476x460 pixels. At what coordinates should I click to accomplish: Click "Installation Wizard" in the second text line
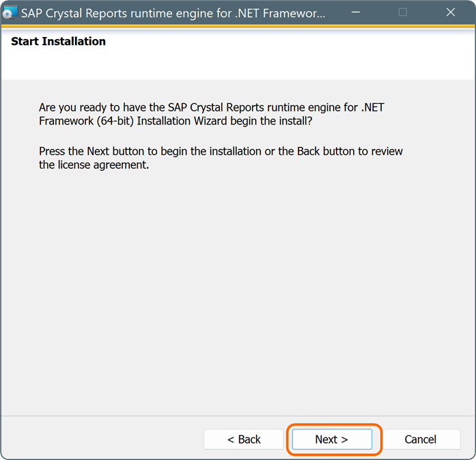click(182, 121)
